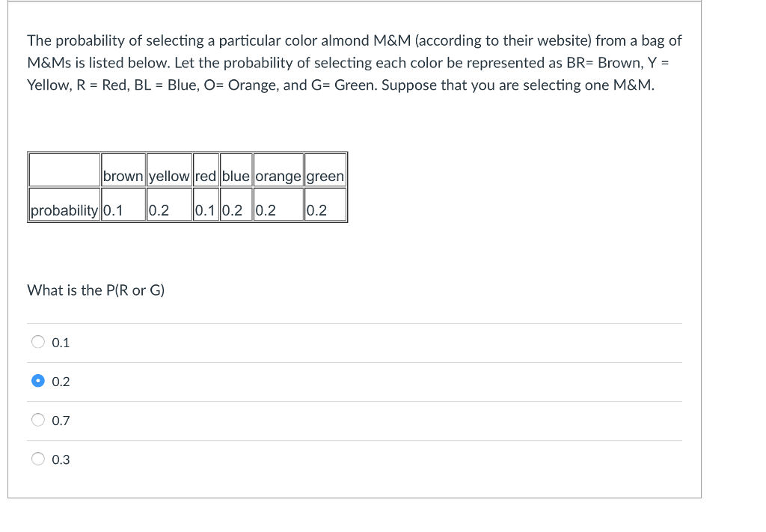Screen dimensions: 766x532
Task: Click the question text P(R or G)
Action: point(96,290)
